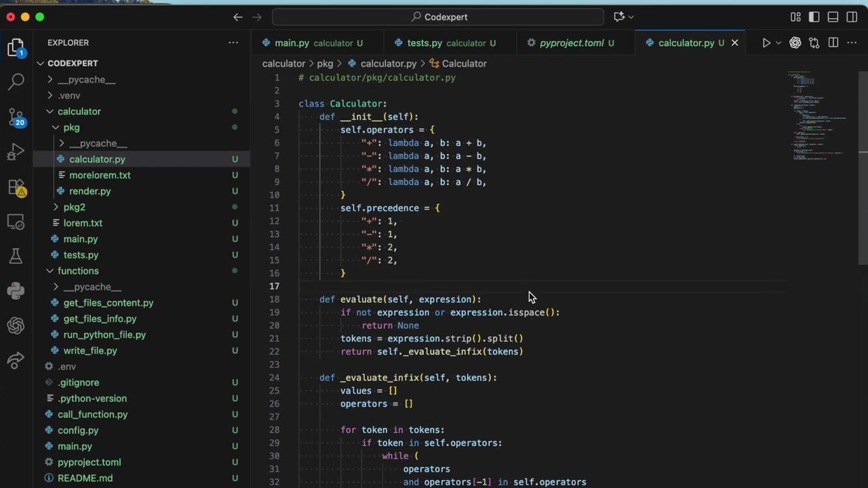
Task: Close the calculator.py tab
Action: 734,43
